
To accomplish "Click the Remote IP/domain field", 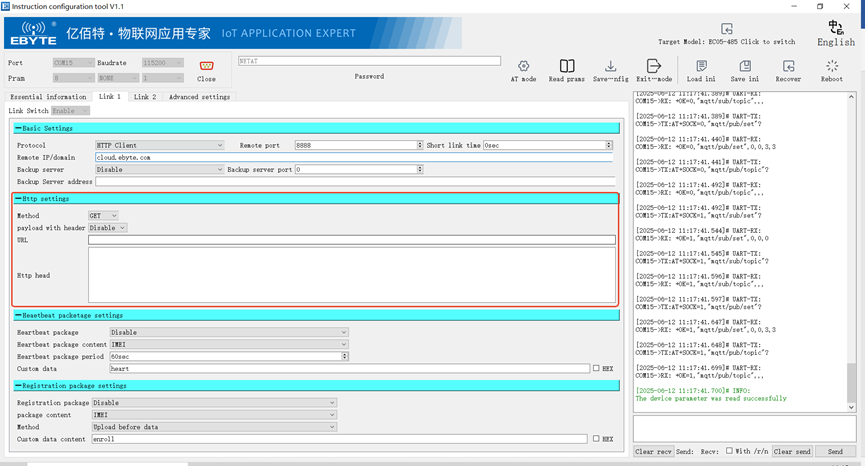I will click(354, 157).
